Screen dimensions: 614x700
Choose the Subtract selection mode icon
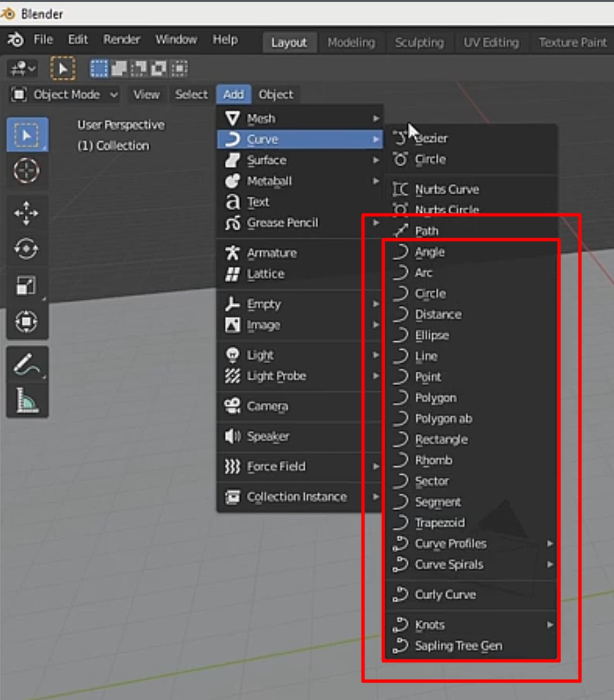click(x=139, y=69)
